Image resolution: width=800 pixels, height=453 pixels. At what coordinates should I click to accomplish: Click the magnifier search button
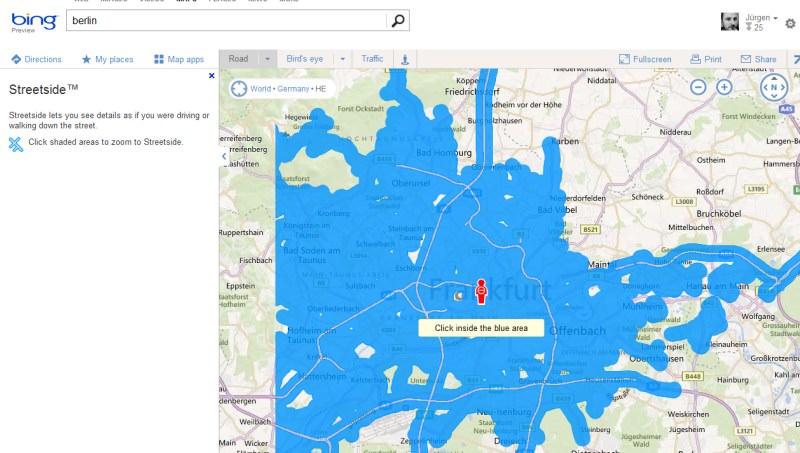point(398,20)
